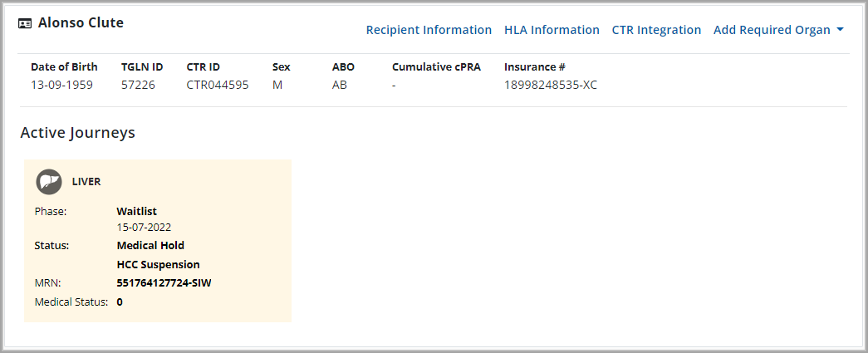Click the date of birth 13-09-1959

click(x=61, y=85)
